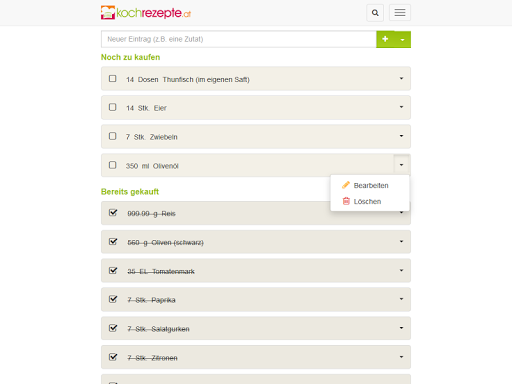This screenshot has height=384, width=512.
Task: Mark 350 ml Olivenöl as bought
Action: (x=113, y=165)
